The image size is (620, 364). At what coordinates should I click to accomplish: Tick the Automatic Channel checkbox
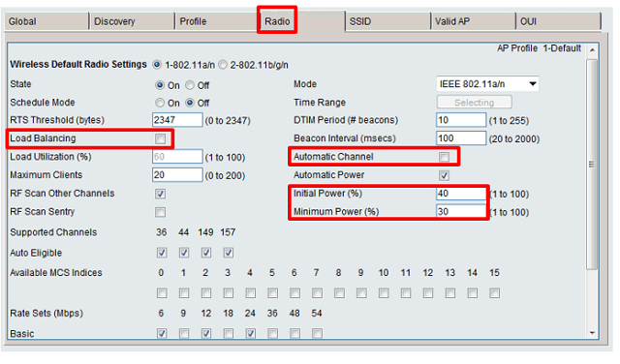[x=444, y=157]
